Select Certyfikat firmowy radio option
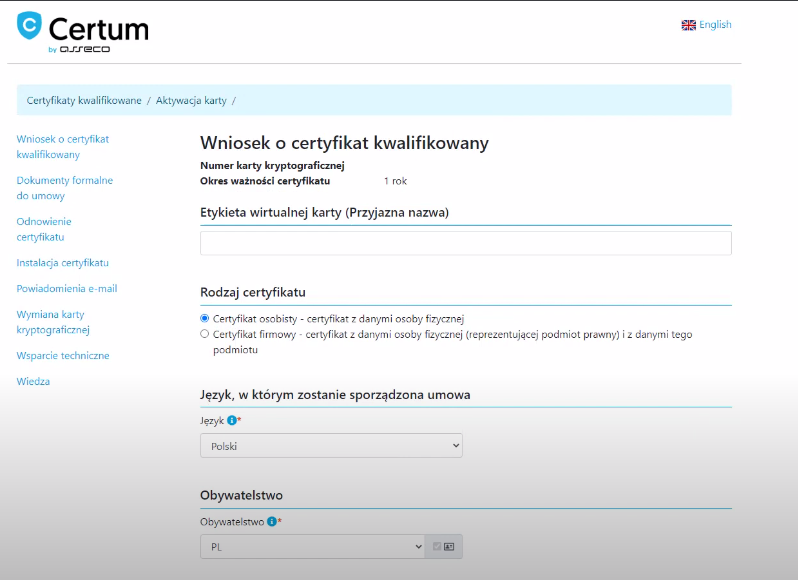Screen dimensions: 798x580 pos(205,334)
